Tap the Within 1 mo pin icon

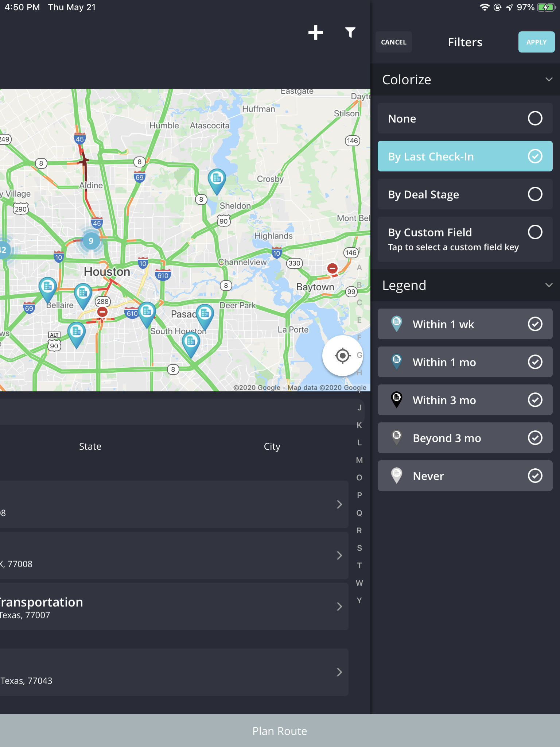click(397, 362)
